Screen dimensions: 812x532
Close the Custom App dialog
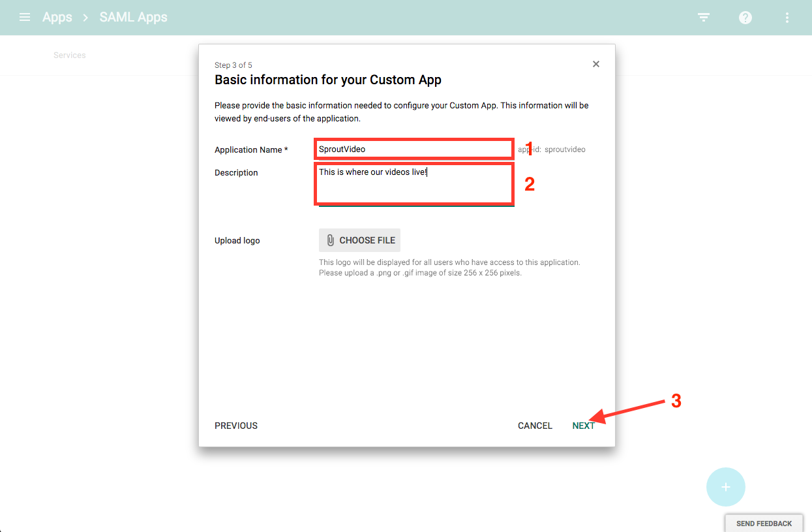[595, 64]
